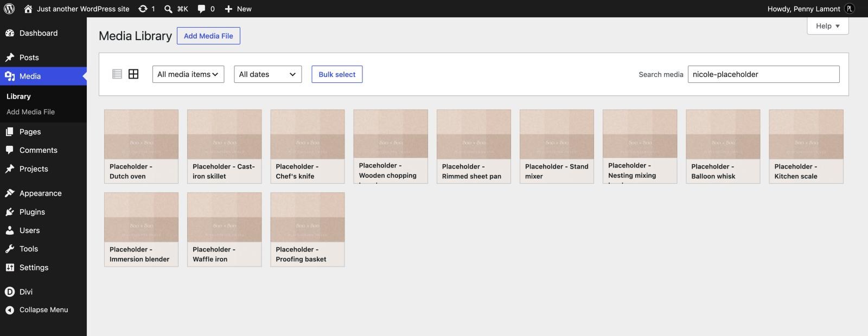Click the Plugins plug icon

coord(10,212)
